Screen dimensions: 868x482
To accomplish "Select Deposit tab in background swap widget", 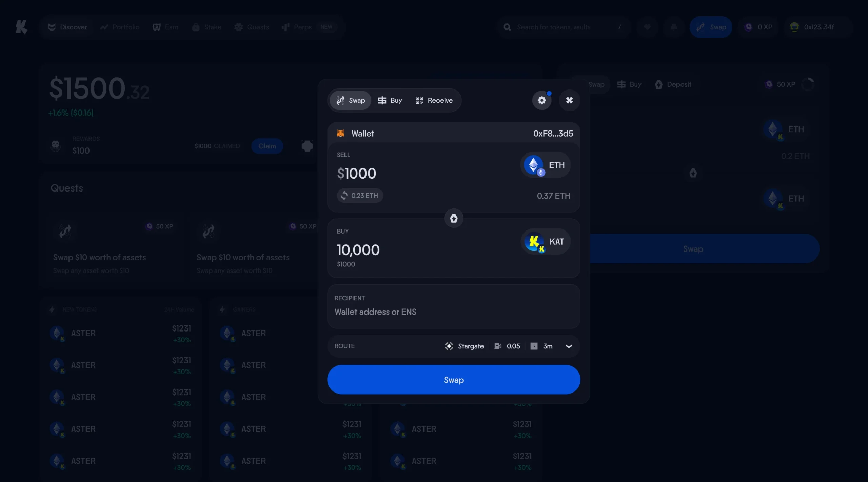I will [673, 84].
